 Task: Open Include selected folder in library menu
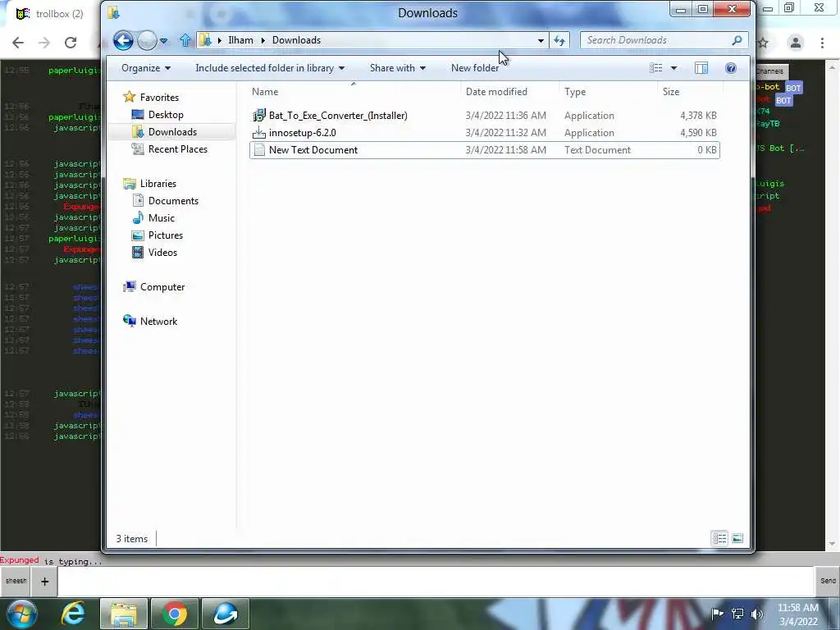click(x=269, y=68)
